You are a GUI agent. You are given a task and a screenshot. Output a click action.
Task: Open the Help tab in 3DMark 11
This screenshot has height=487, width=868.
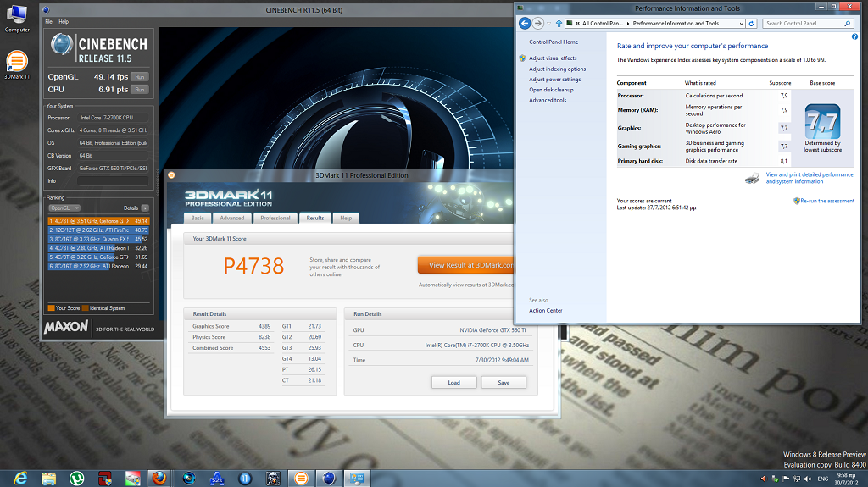346,218
